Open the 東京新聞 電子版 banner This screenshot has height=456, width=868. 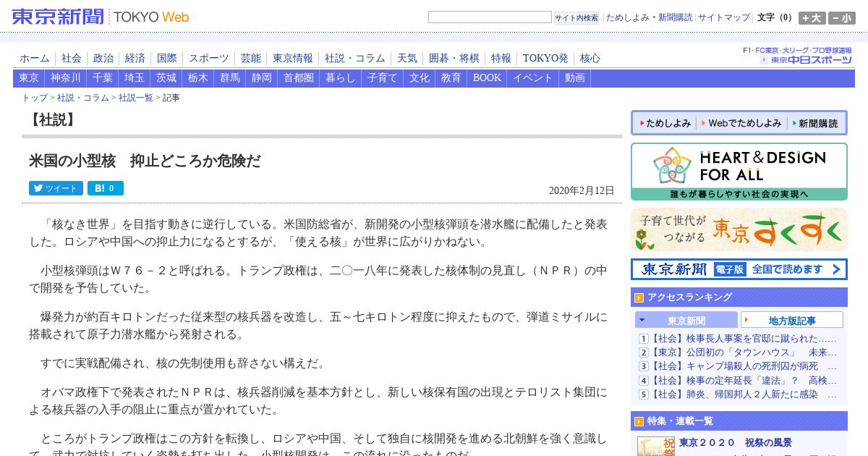(x=739, y=269)
